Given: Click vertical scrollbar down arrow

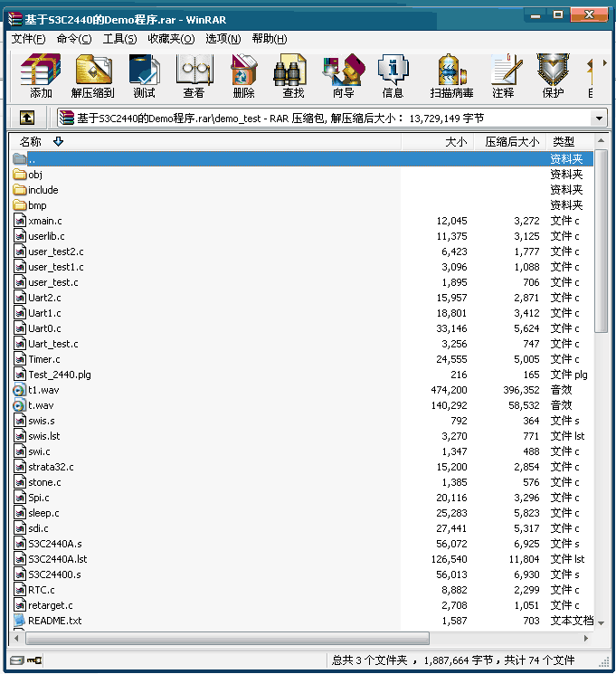Looking at the screenshot, I should click(x=601, y=622).
